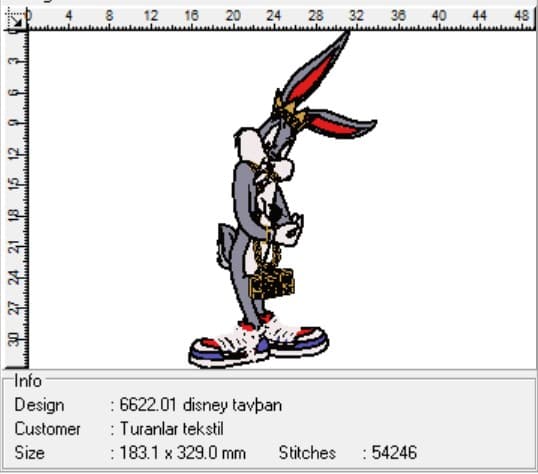The width and height of the screenshot is (538, 474).
Task: Click the 'Stitches' label in the Info panel
Action: pos(307,453)
